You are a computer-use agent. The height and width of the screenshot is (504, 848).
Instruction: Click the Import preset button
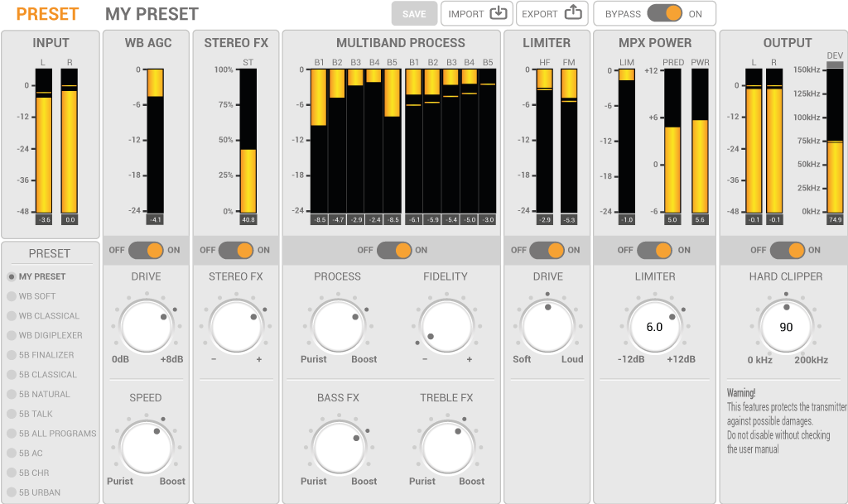(x=476, y=14)
